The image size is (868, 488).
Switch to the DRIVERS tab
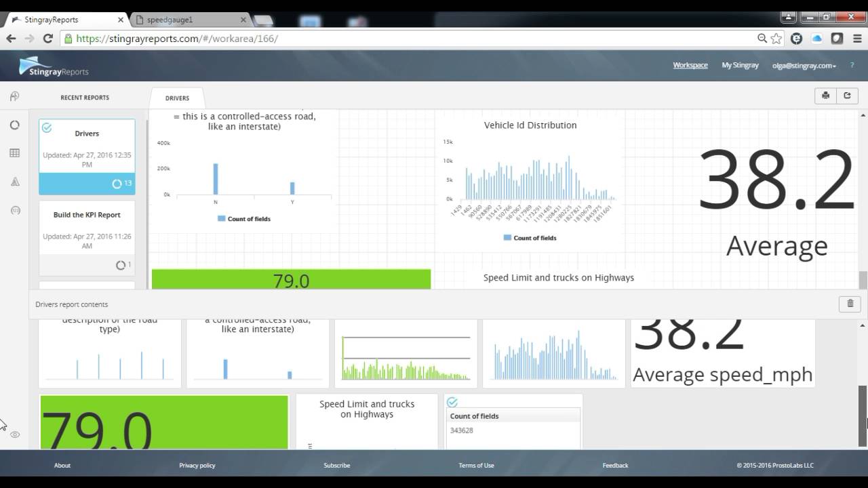click(177, 98)
